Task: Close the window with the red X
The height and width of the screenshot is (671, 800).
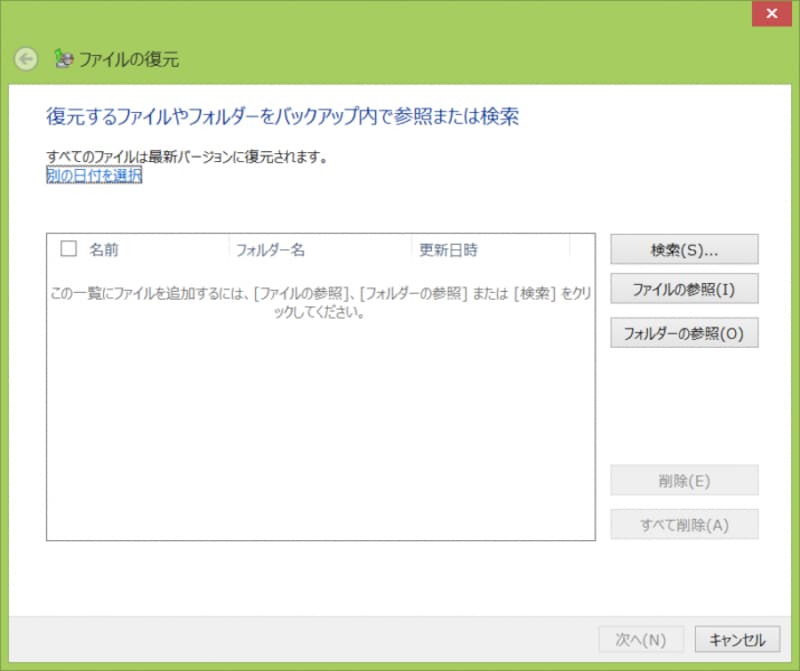Action: point(772,13)
